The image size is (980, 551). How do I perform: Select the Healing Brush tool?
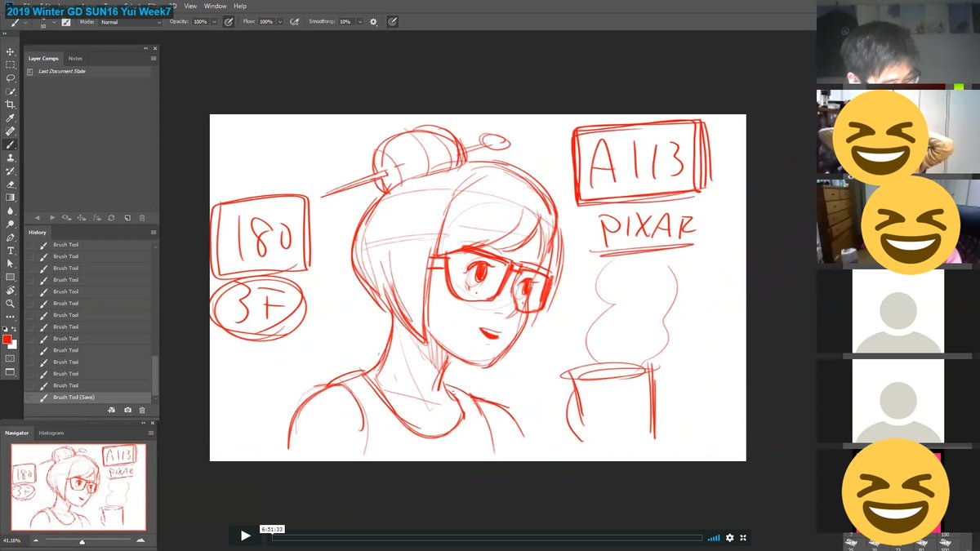pyautogui.click(x=11, y=131)
